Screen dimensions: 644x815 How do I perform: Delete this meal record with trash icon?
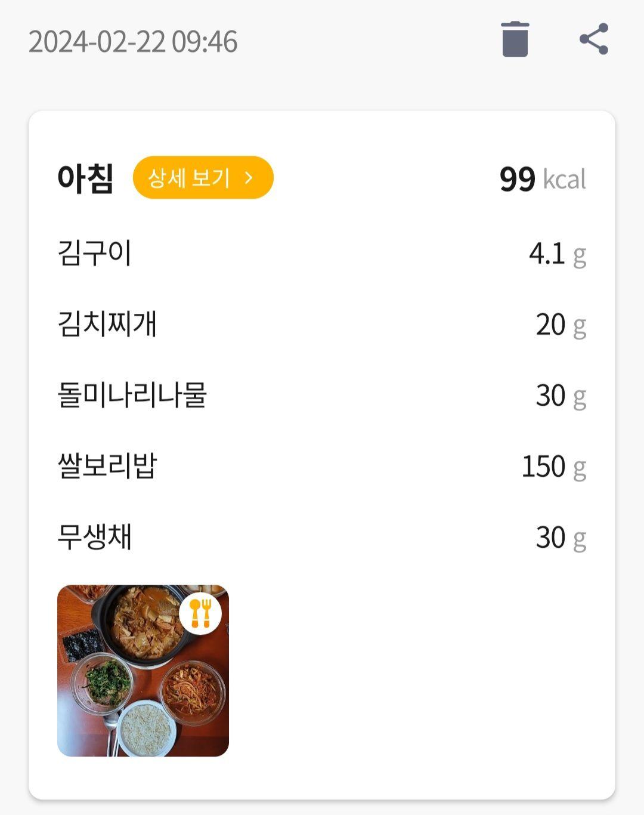[x=515, y=39]
